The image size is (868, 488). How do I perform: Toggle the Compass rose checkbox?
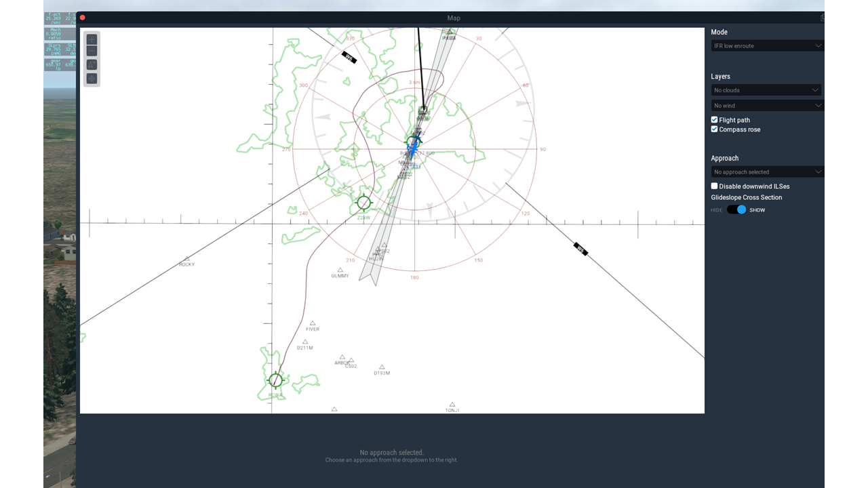(714, 129)
